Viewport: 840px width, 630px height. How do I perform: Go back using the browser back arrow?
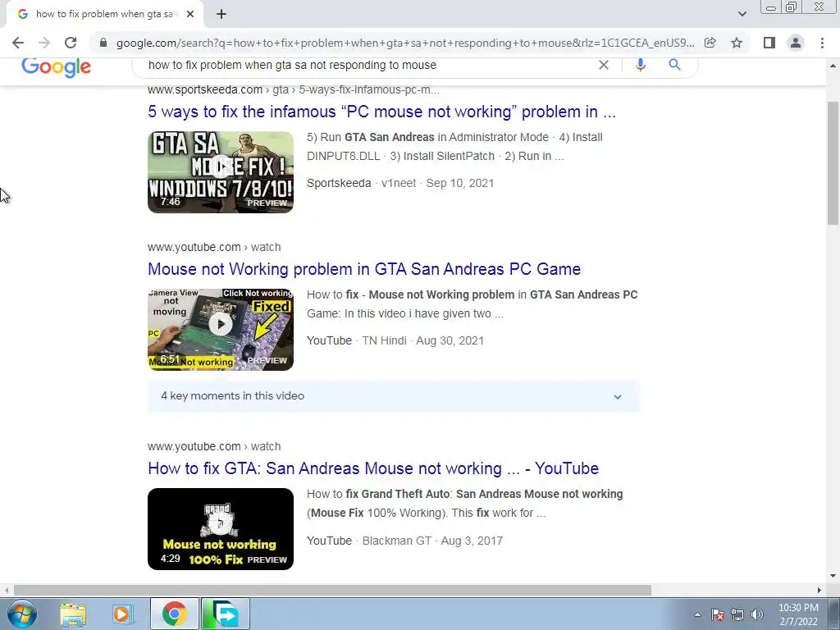(x=18, y=43)
